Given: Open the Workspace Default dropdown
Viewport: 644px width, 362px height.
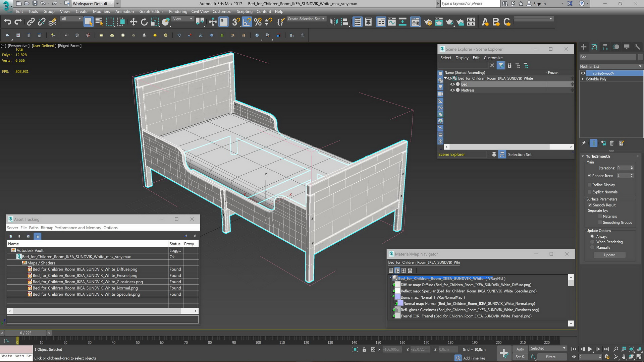Looking at the screenshot, I should click(93, 4).
